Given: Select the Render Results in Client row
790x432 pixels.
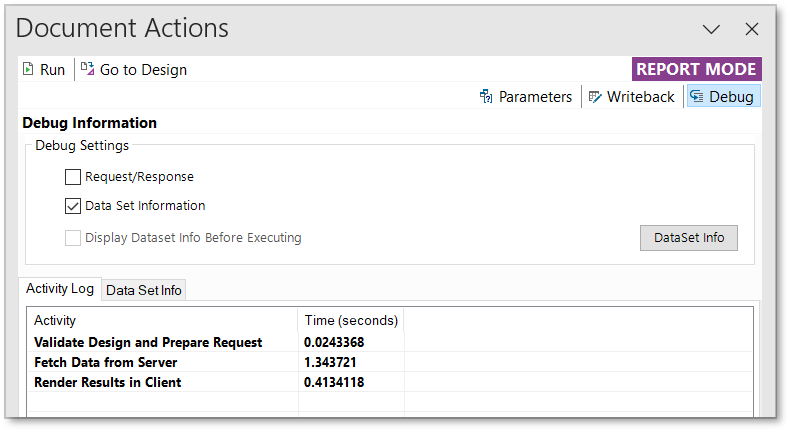Looking at the screenshot, I should pyautogui.click(x=108, y=382).
